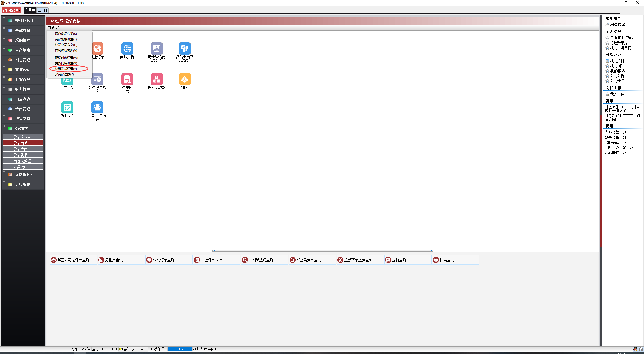644x354 pixels.
Task: Click the 积分商城规则 icon
Action: point(156,79)
